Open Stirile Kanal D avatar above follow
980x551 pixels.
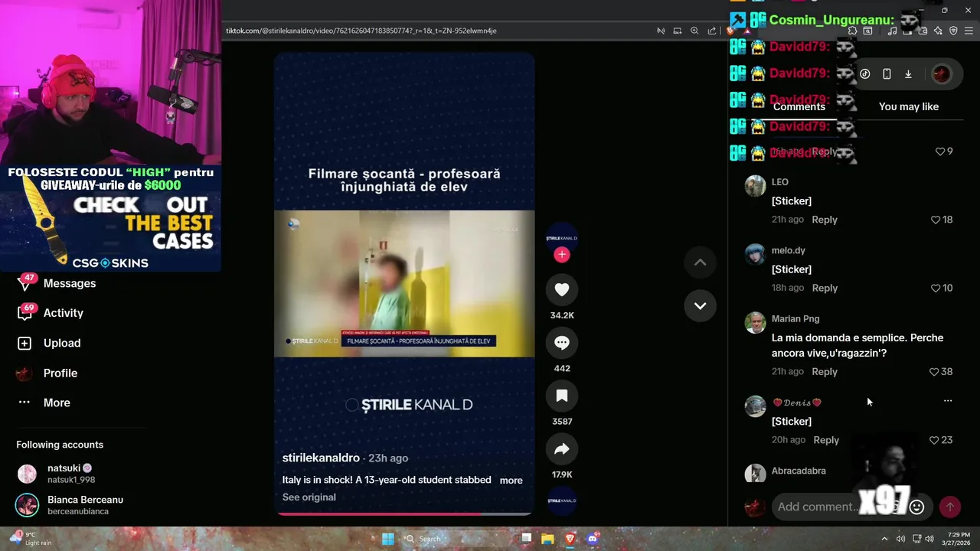click(x=562, y=238)
